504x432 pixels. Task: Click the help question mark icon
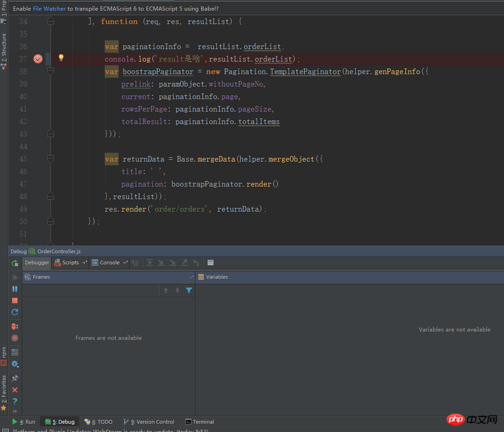click(x=14, y=401)
